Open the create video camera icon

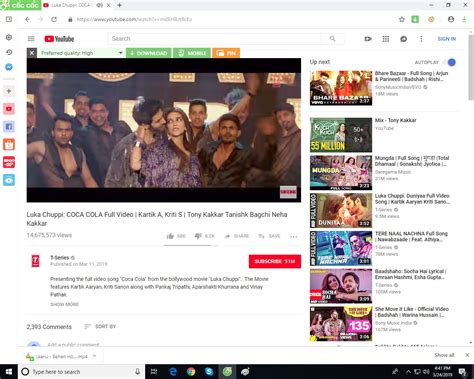368,39
